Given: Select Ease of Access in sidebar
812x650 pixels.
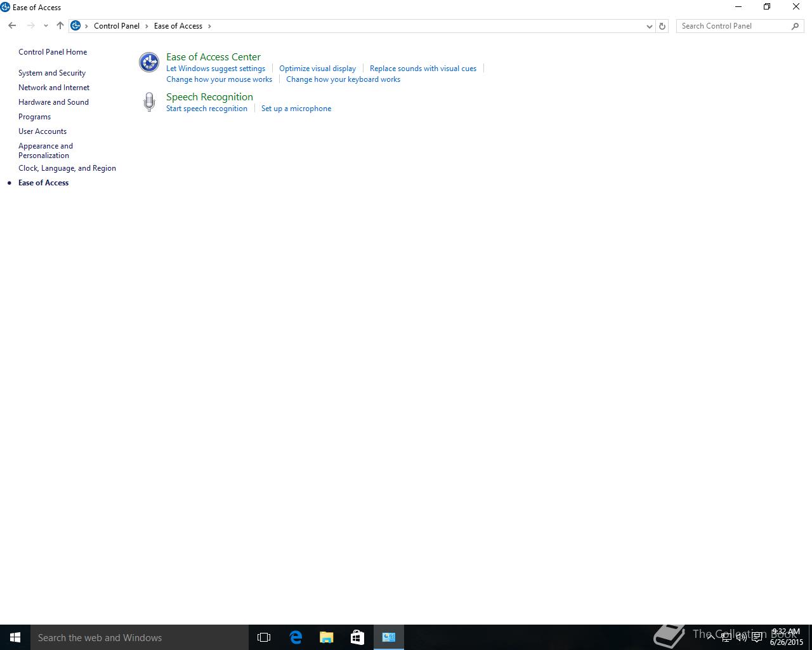Looking at the screenshot, I should point(43,183).
